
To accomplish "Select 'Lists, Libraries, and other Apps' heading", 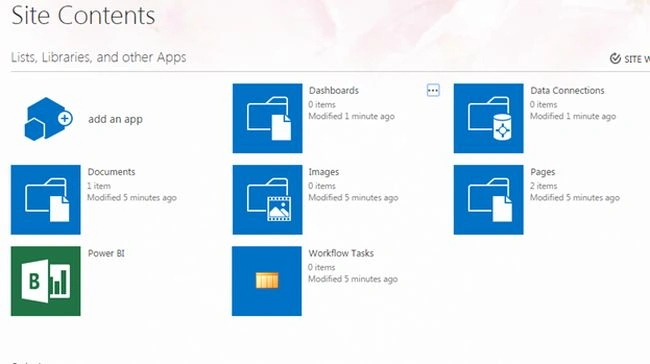I will (99, 57).
